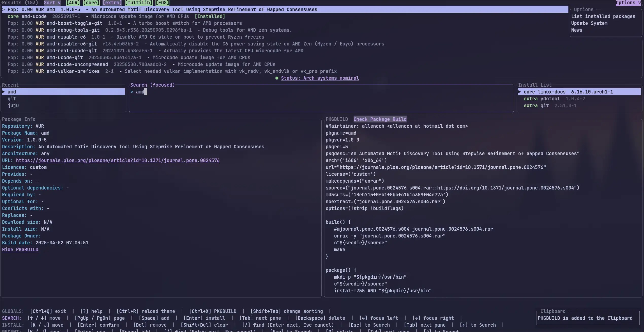Click [Ctrl+R] reload theme hint
Image resolution: width=644 pixels, height=332 pixels.
(x=146, y=311)
